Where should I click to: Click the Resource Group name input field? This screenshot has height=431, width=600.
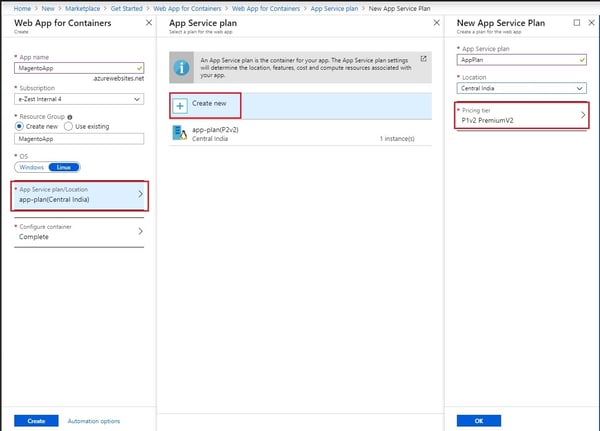79,139
